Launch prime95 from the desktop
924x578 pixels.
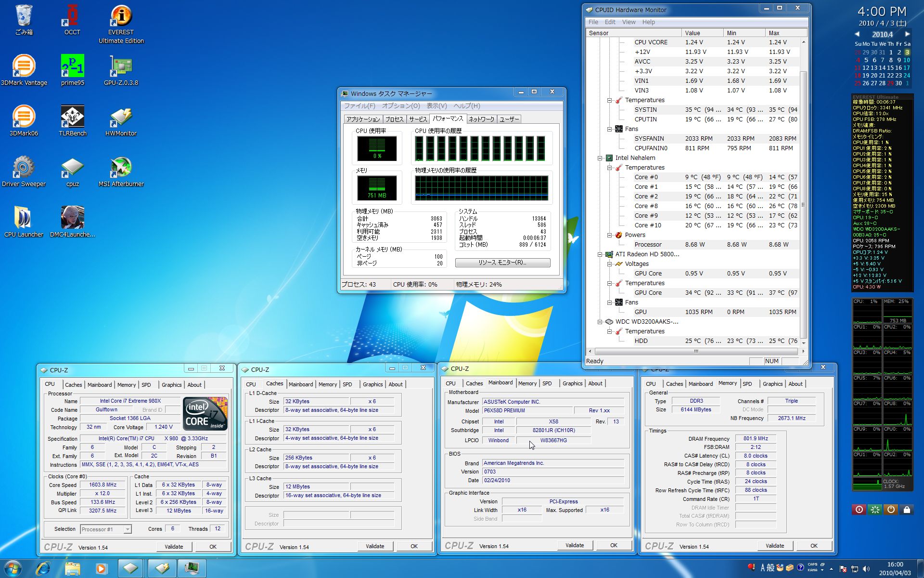tap(72, 70)
